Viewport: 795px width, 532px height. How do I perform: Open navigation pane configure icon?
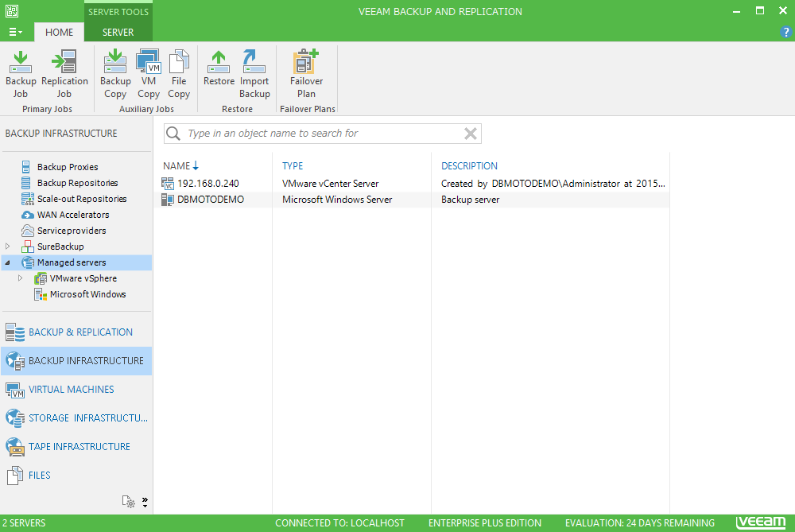128,502
